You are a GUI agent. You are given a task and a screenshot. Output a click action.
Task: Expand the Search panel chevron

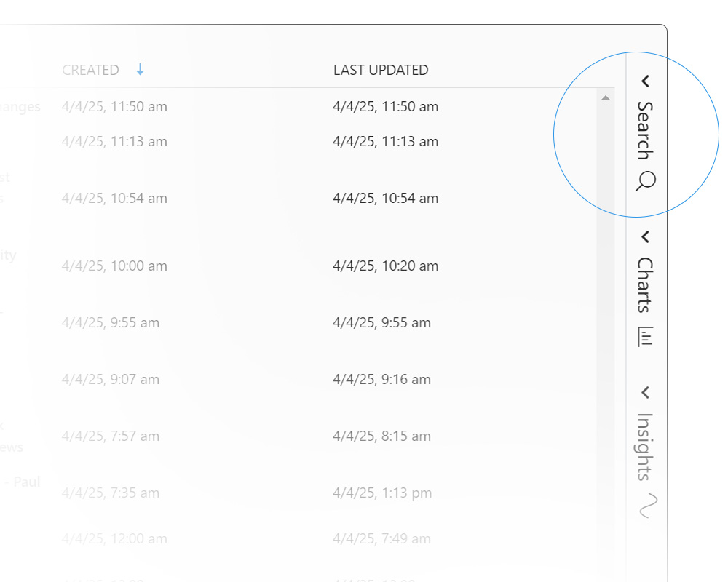tap(645, 81)
